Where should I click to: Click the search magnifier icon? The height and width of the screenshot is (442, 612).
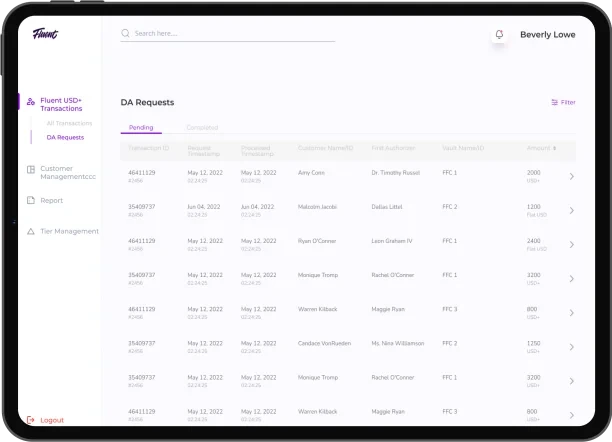tap(125, 33)
